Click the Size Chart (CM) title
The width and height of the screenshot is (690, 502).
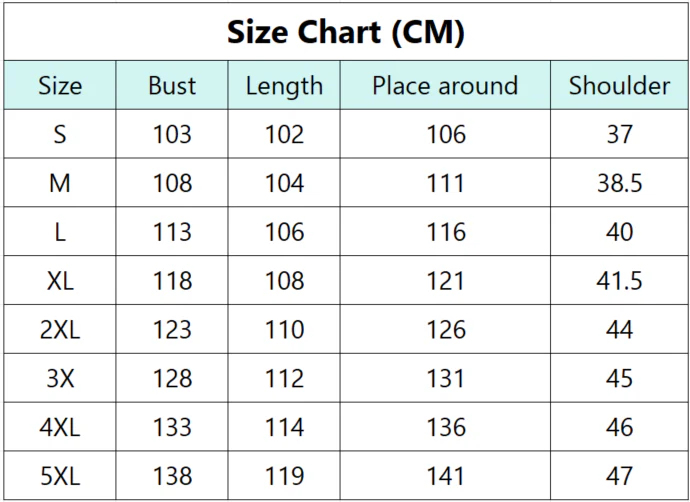[x=346, y=33]
